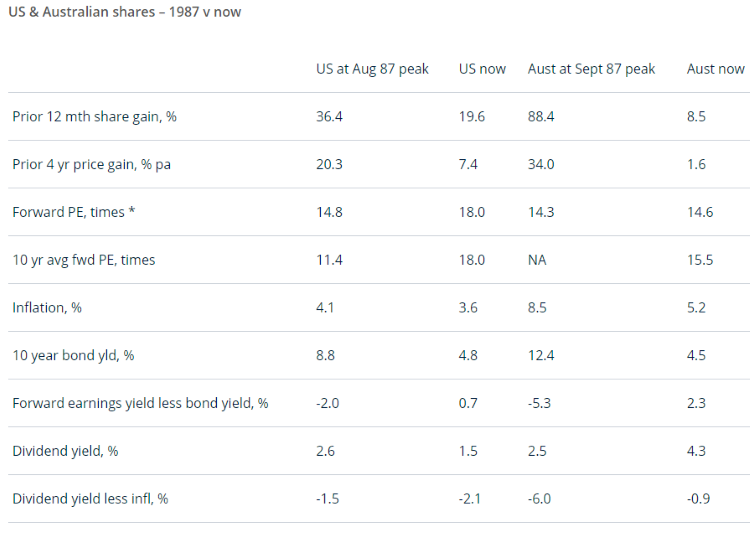The width and height of the screenshot is (750, 533).
Task: Select the 'Prior 12 mth share gain, %' row label
Action: point(94,117)
